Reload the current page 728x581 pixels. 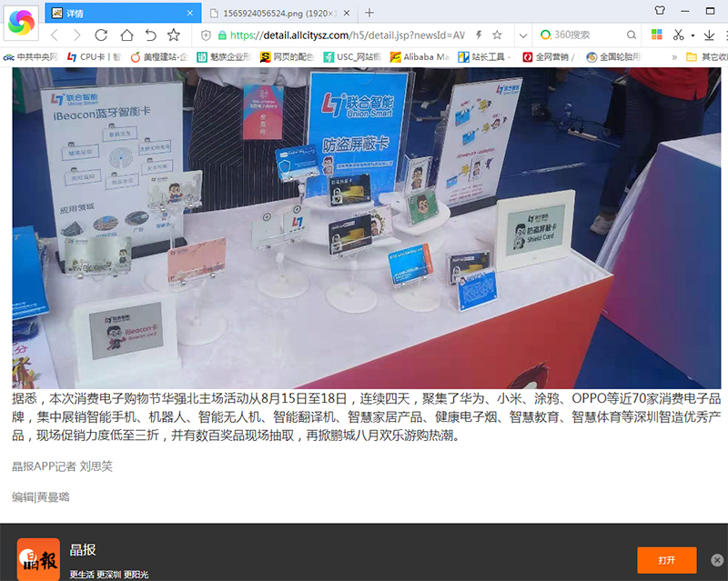(x=102, y=35)
